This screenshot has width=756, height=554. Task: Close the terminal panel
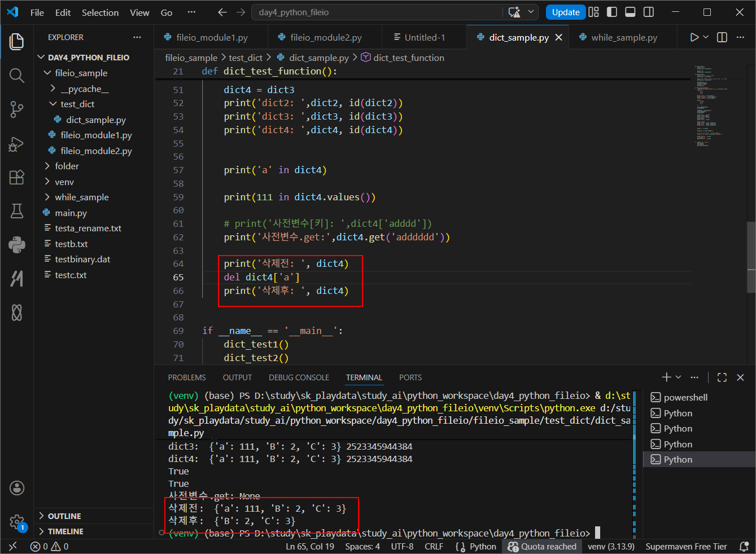point(740,377)
